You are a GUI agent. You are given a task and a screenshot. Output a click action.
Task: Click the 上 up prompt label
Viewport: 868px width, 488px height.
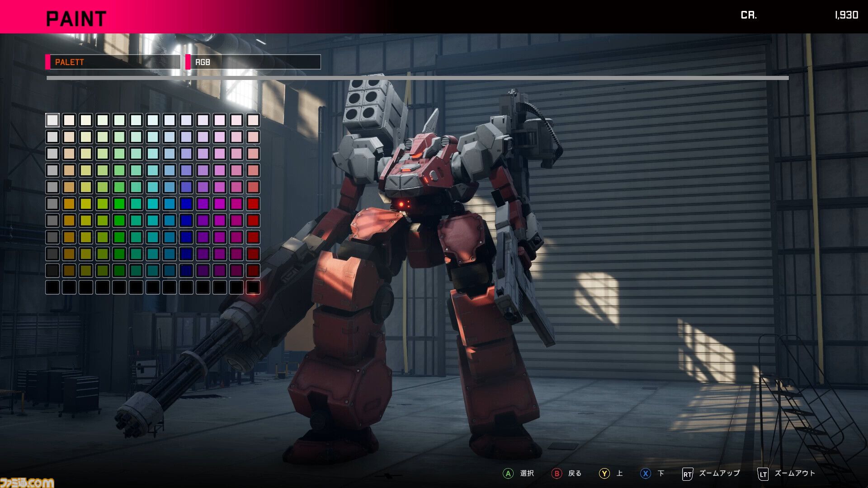[619, 473]
